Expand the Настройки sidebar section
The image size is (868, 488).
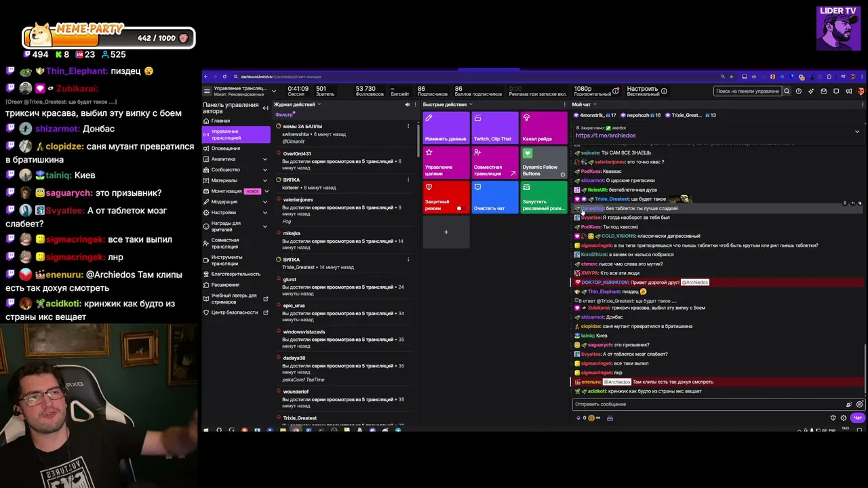click(x=265, y=212)
